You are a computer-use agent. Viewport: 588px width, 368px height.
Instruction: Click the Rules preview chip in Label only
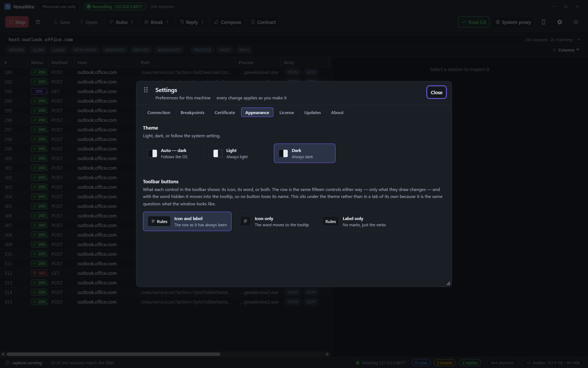point(330,221)
